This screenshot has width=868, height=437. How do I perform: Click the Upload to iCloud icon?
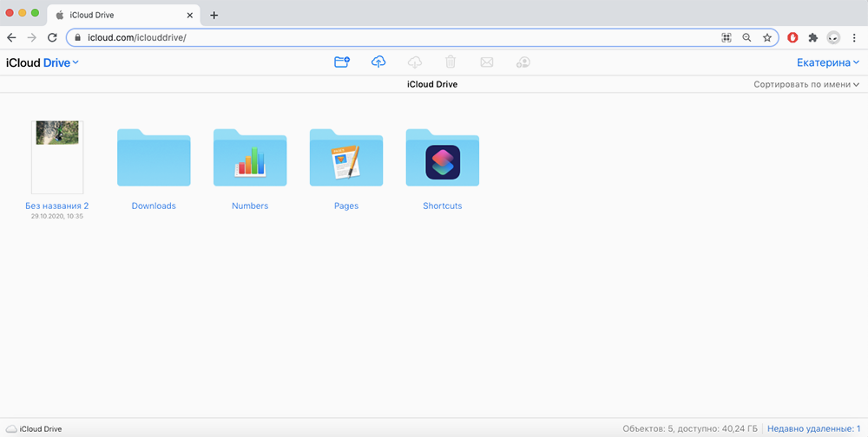tap(378, 62)
